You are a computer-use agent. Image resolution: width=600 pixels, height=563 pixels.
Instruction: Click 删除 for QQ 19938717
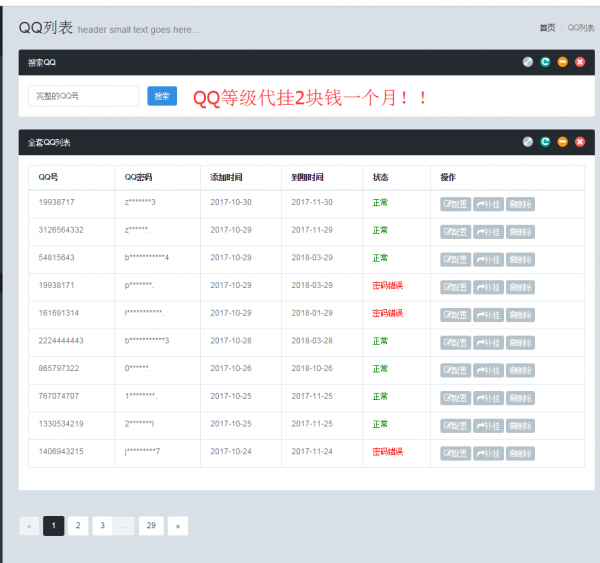[x=520, y=204]
